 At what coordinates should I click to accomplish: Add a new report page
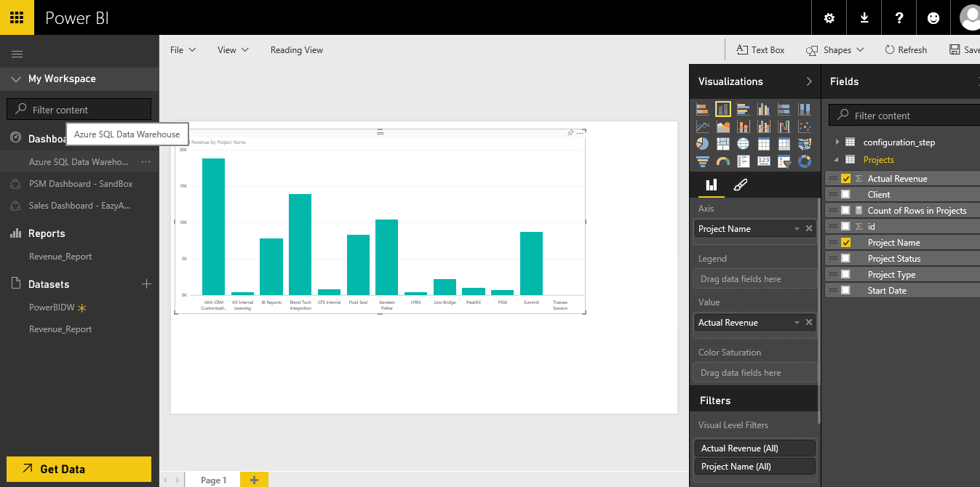pos(254,480)
